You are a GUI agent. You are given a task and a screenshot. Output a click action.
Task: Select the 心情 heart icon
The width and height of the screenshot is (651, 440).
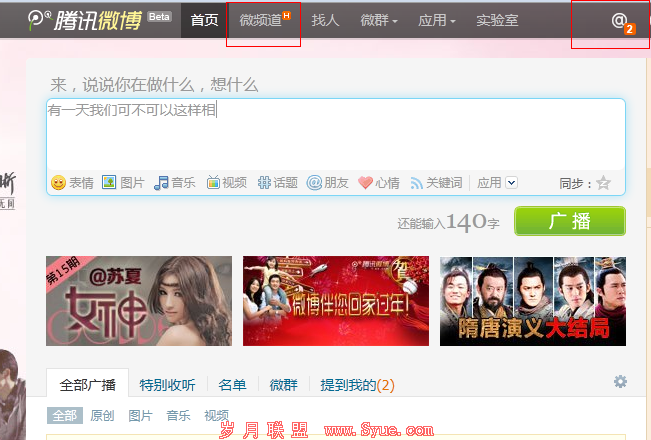tap(365, 183)
